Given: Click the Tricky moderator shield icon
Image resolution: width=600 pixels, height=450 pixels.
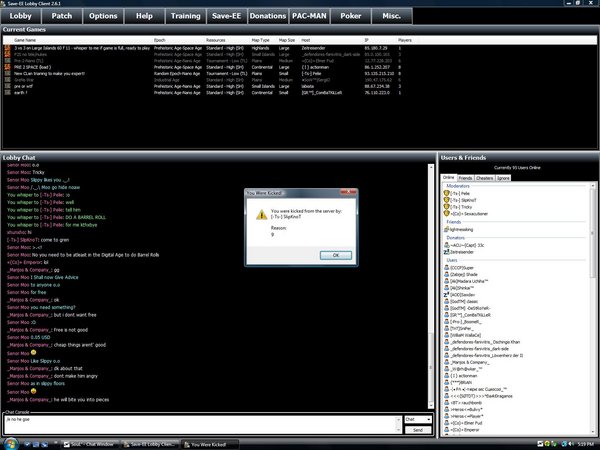Looking at the screenshot, I should pos(446,206).
